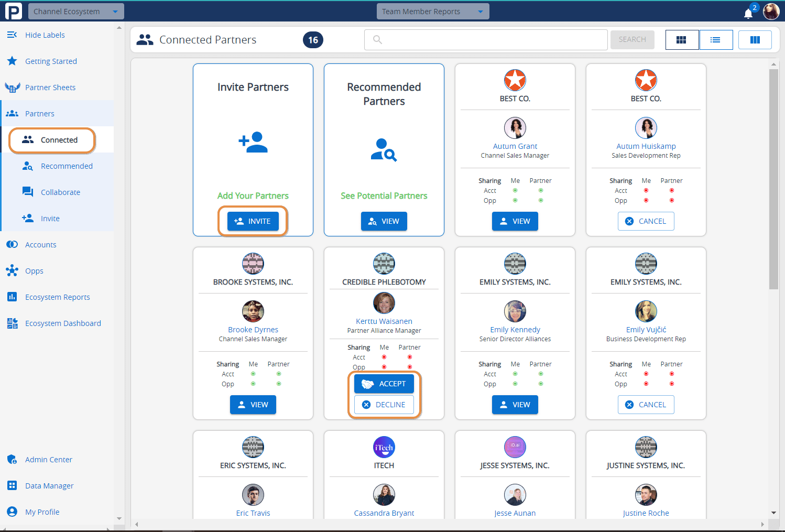Open Ecosystem Dashboard from the sidebar
Screen dimensions: 785x532
(63, 323)
